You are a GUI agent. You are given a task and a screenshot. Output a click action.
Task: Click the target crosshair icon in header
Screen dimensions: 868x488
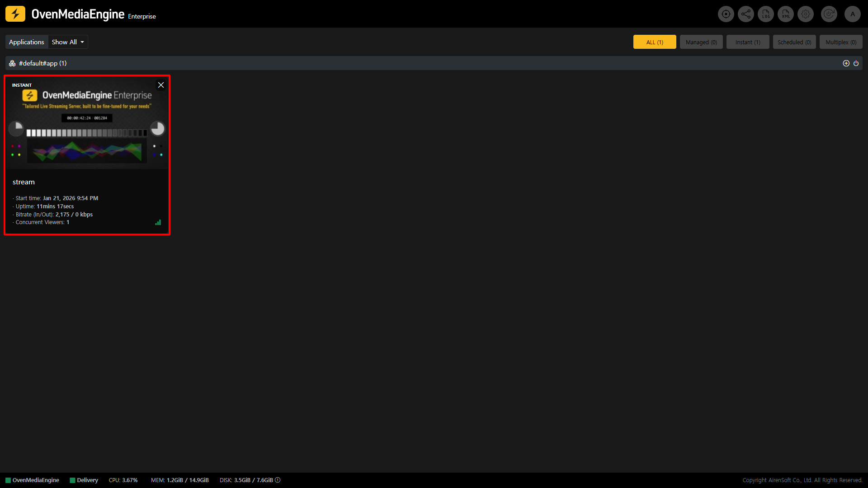click(x=726, y=14)
